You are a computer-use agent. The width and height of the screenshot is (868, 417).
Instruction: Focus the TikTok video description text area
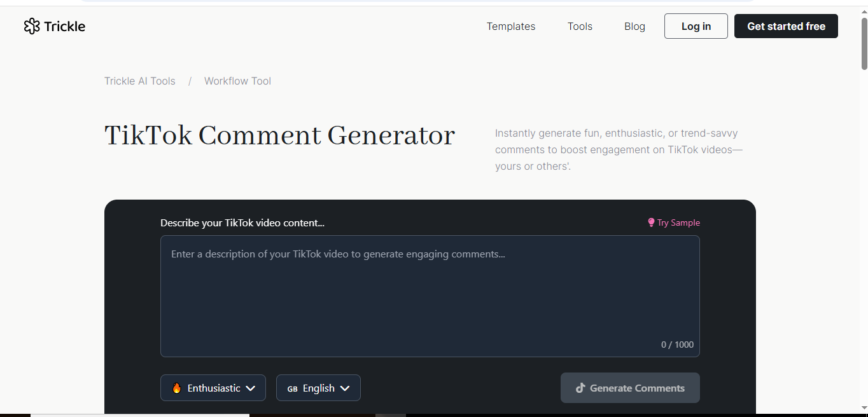click(x=430, y=296)
